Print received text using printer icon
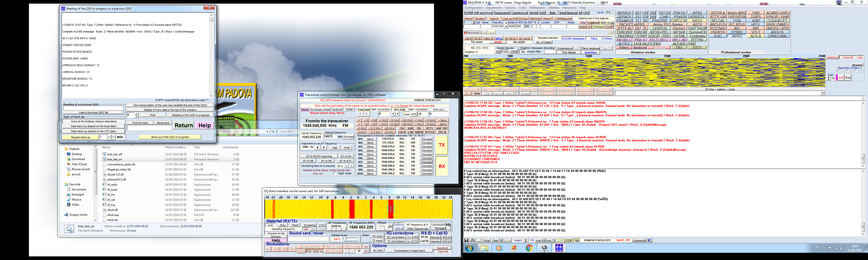This screenshot has height=260, width=868. (x=473, y=240)
